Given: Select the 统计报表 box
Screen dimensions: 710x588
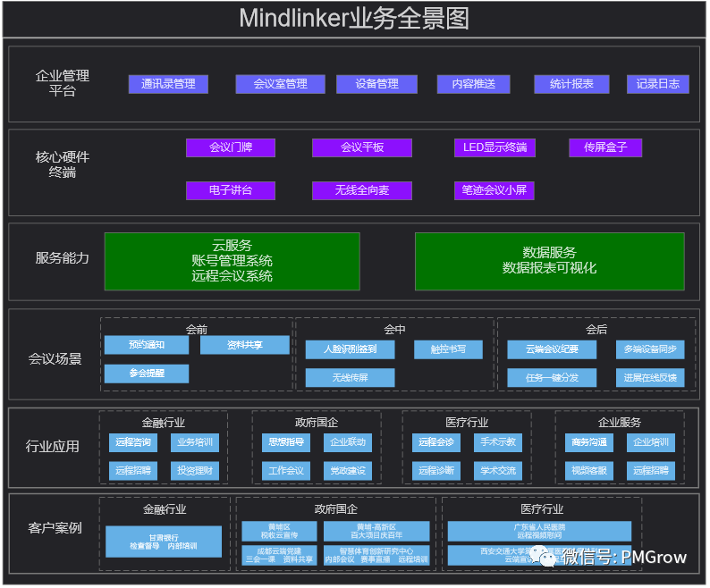Looking at the screenshot, I should 571,84.
